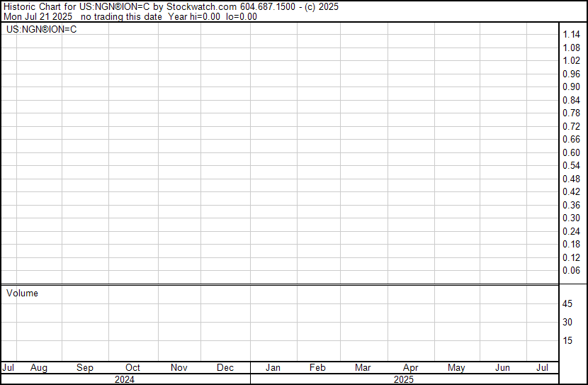Select the May month label

(456, 368)
